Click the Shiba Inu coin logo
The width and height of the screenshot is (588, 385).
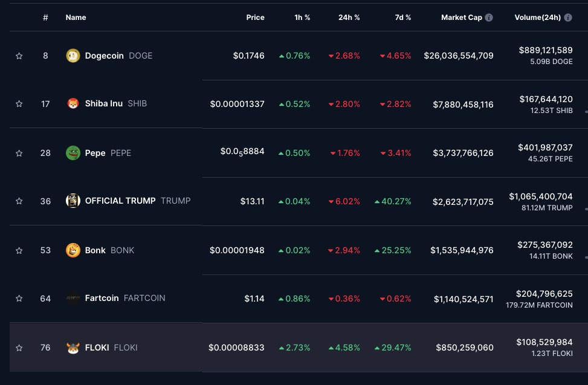73,104
